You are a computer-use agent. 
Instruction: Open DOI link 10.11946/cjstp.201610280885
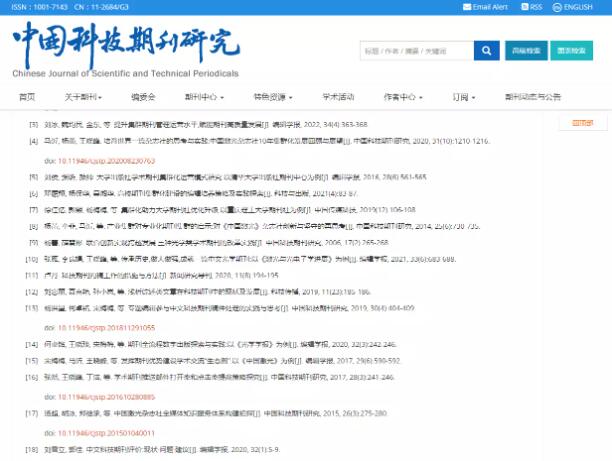tap(107, 397)
